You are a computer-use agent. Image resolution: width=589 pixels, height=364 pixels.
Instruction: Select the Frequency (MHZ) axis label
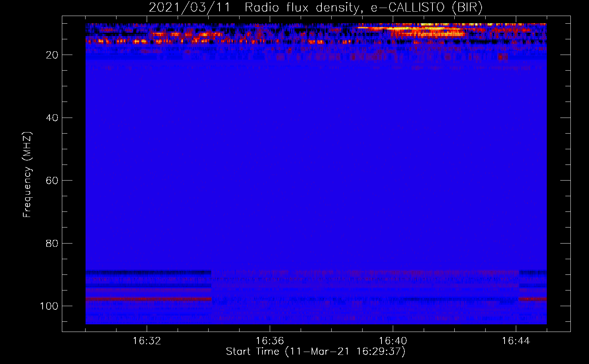pos(27,175)
